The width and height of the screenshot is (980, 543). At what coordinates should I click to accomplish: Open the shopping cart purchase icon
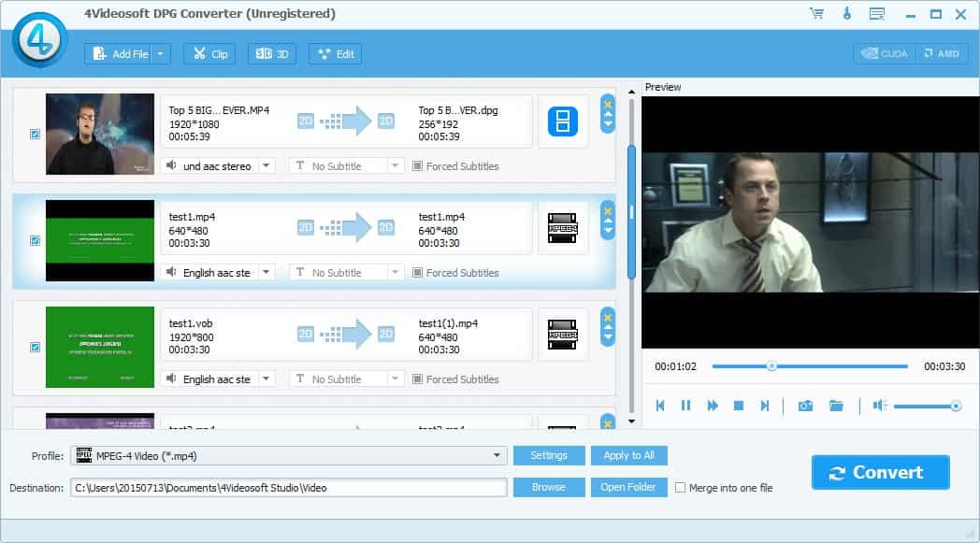816,13
